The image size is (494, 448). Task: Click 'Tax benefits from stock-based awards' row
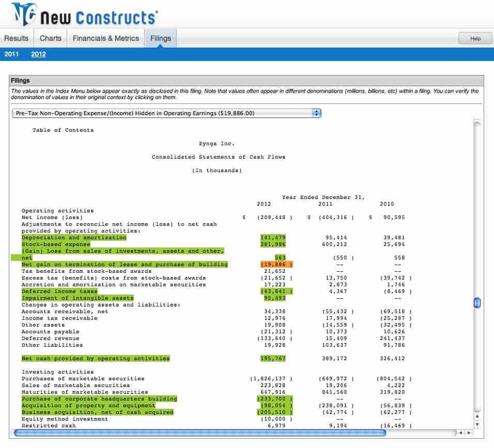[87, 271]
